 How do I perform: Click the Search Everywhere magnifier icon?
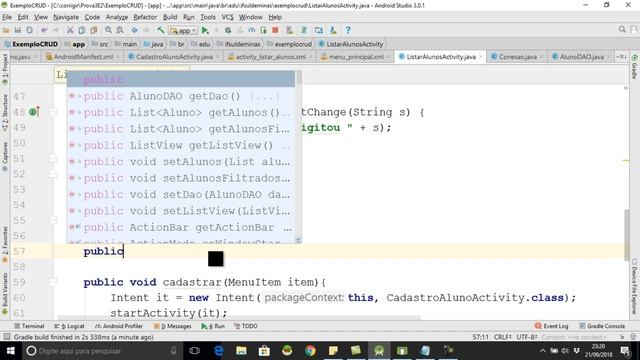coord(622,29)
